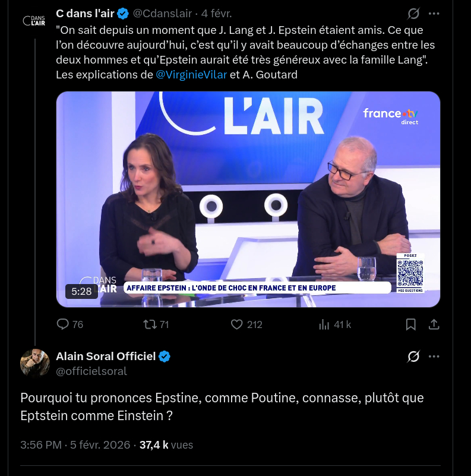
Task: Click the 3:56 PM · 5 févr. 2026 timestamp
Action: pyautogui.click(x=75, y=445)
